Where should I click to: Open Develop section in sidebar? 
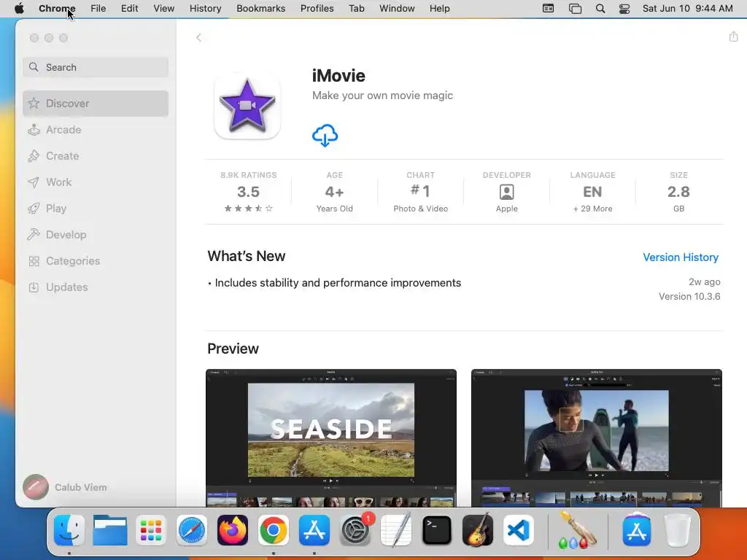pyautogui.click(x=96, y=234)
